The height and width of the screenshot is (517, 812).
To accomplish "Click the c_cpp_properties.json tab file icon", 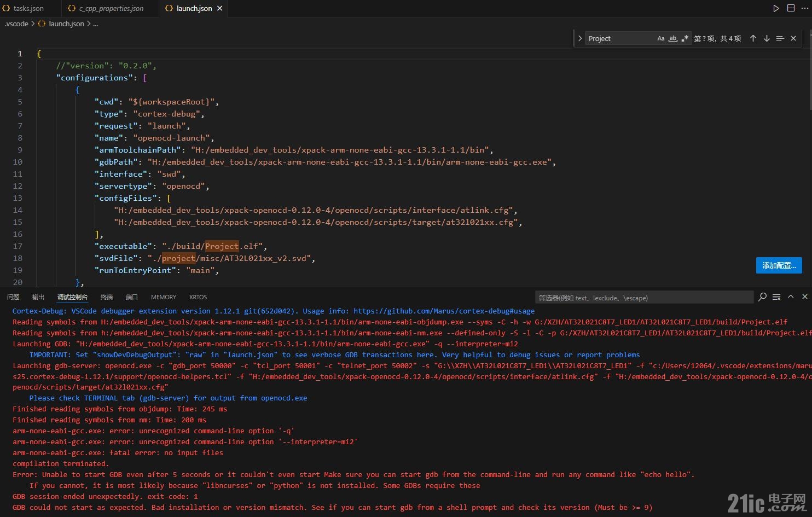I will point(72,8).
